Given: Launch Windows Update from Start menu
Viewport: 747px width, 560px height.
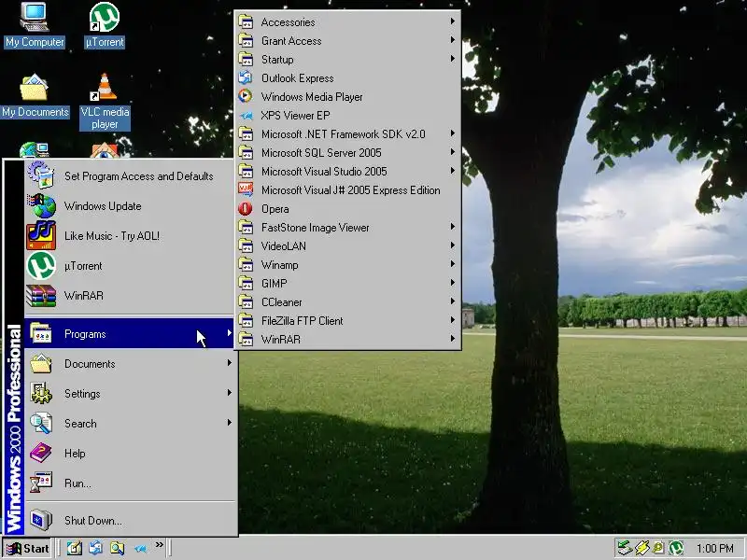Looking at the screenshot, I should (x=129, y=205).
